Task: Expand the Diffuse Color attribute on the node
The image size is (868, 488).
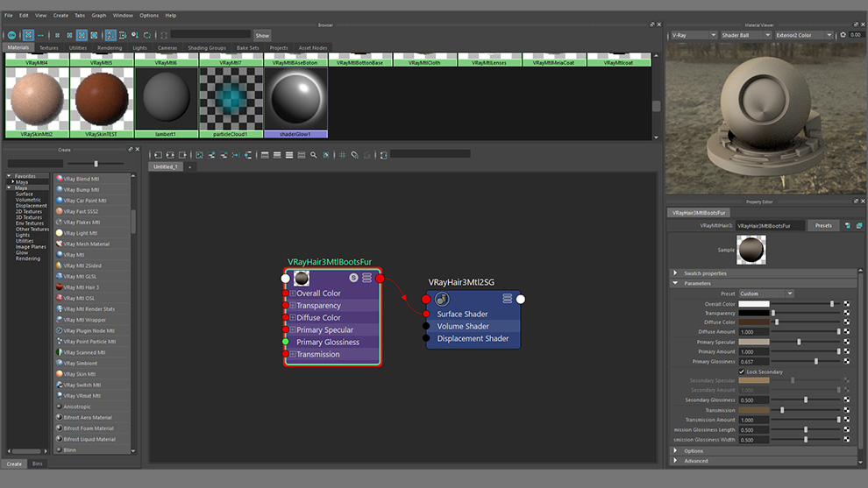Action: (x=293, y=318)
